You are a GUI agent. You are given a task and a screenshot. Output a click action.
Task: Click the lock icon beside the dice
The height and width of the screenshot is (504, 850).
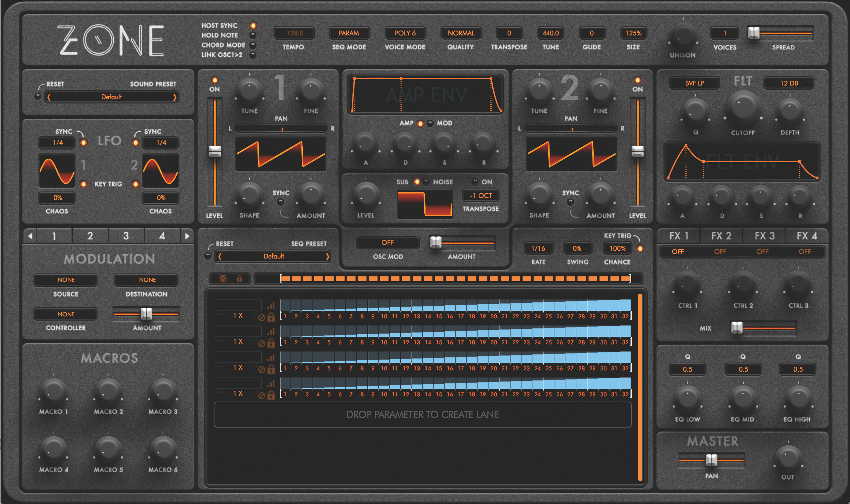tap(239, 278)
